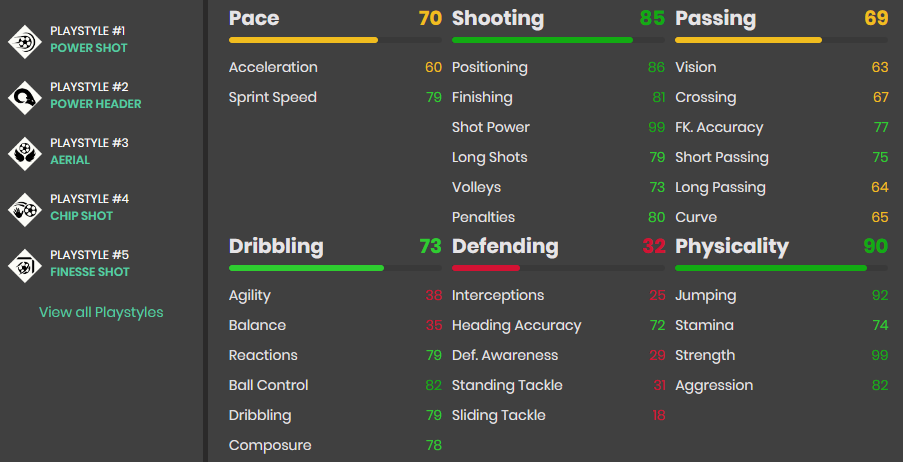Open the View all Playstyles link
This screenshot has width=903, height=462.
coord(101,312)
